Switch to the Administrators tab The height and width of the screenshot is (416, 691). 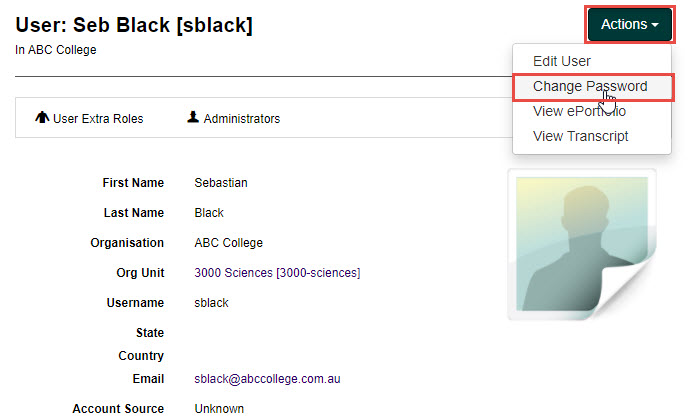(x=241, y=119)
